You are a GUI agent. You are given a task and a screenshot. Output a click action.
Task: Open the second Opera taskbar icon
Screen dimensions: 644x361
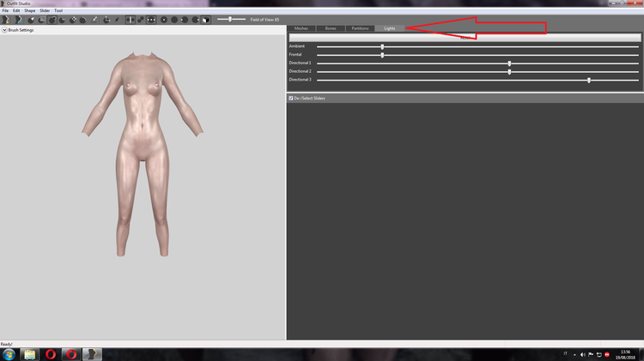click(71, 354)
